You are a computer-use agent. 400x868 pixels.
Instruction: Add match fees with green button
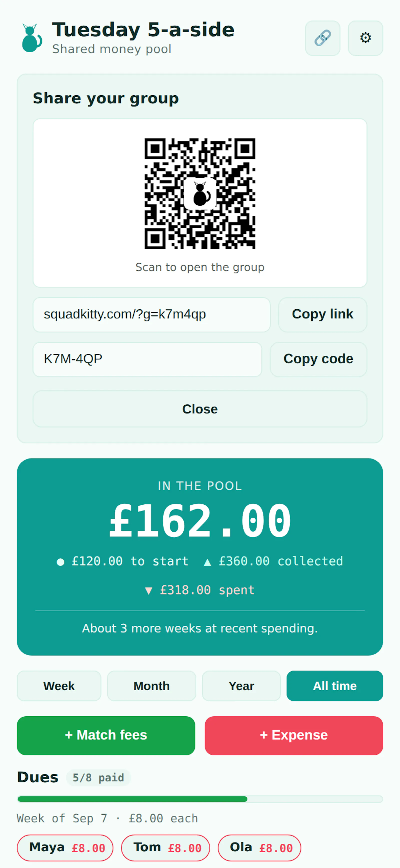[106, 735]
